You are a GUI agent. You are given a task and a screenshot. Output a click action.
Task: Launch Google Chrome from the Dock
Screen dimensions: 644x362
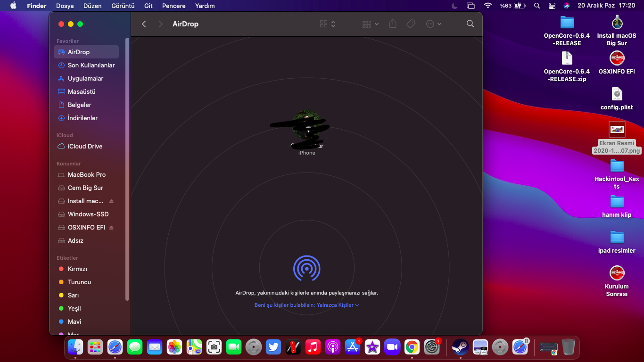[x=412, y=347]
